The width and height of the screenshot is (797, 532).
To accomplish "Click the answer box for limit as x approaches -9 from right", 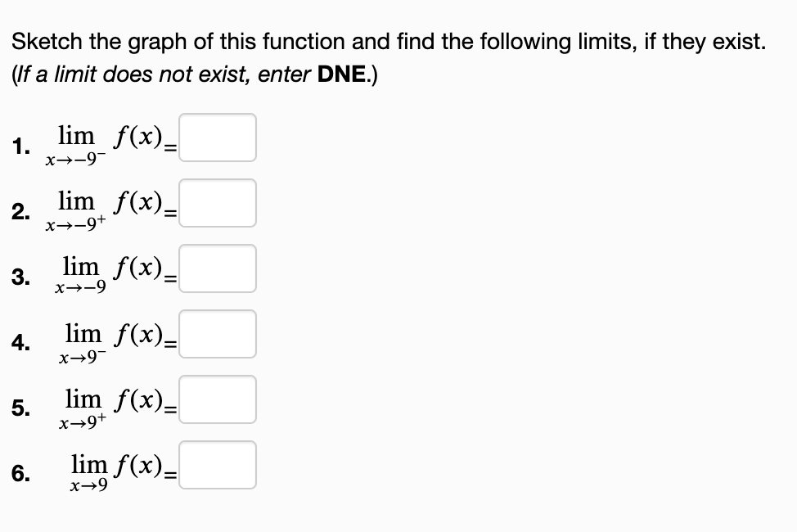I will click(217, 202).
